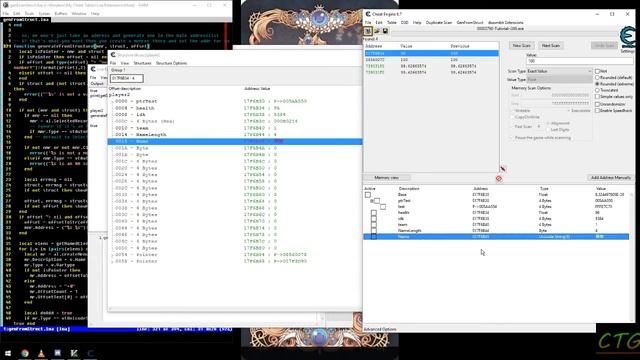Open the Scan Type dropdown

point(559,71)
